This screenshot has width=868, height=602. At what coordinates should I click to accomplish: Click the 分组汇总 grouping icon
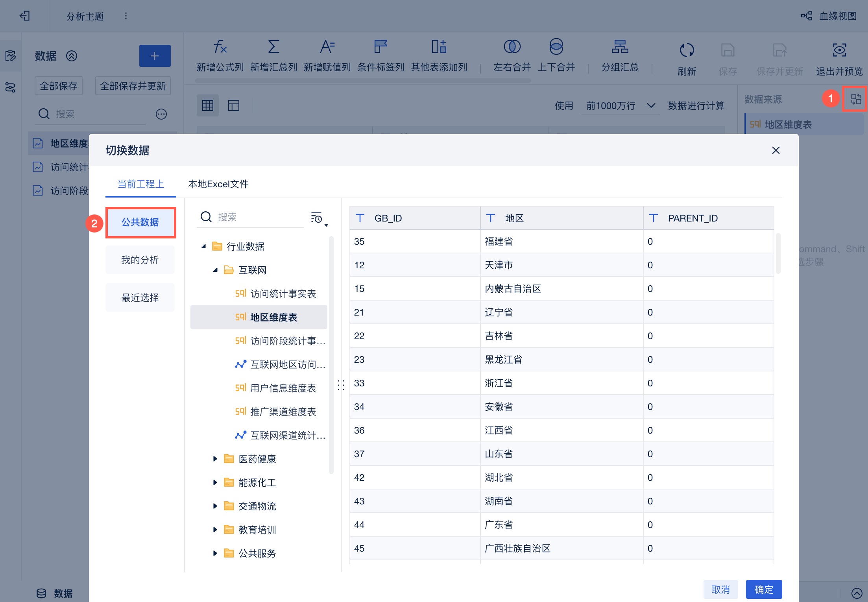620,47
